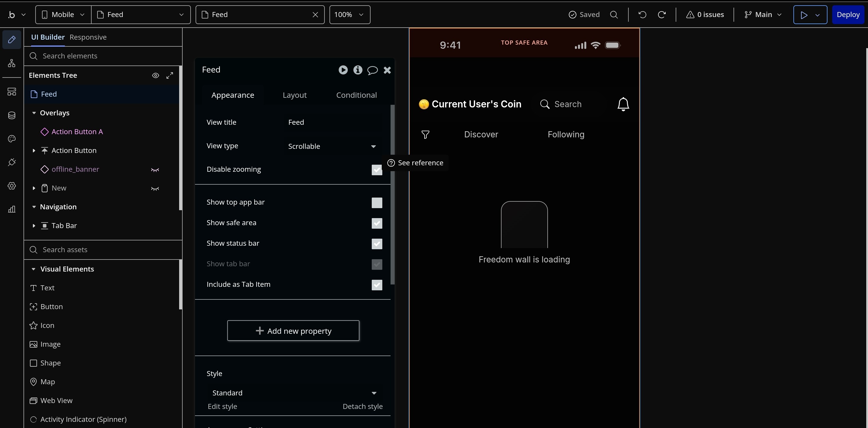Open the Logs chart icon in sidebar
Image resolution: width=868 pixels, height=428 pixels.
point(12,210)
